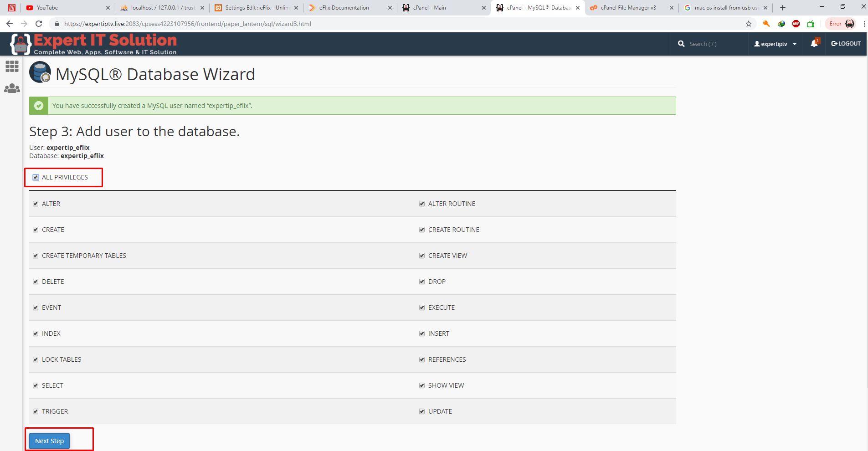Click the search magnifier icon

click(681, 44)
